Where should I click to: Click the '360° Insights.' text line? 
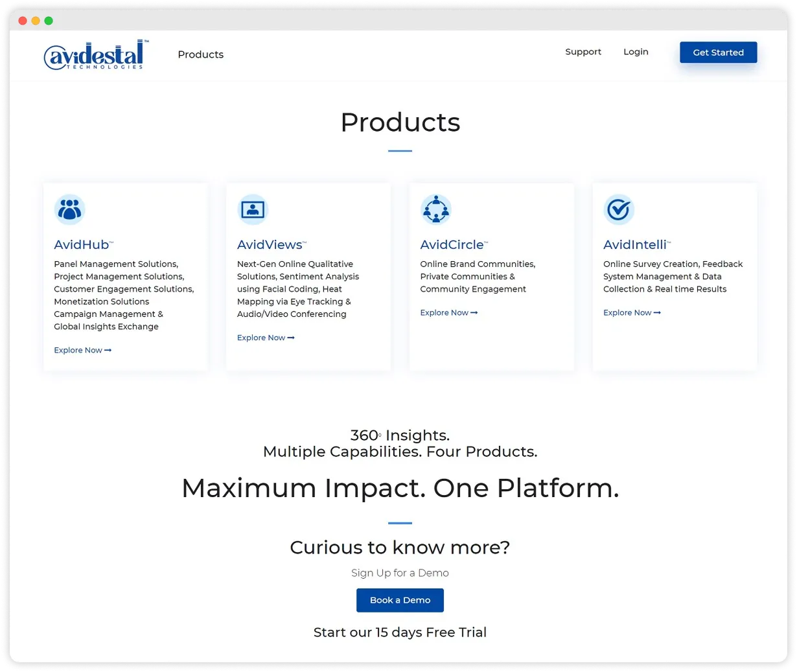400,435
